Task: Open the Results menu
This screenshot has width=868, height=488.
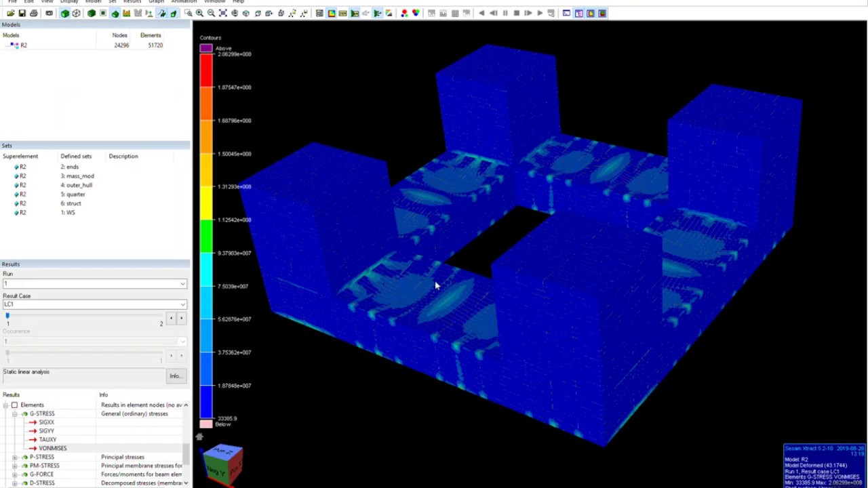Action: point(132,2)
